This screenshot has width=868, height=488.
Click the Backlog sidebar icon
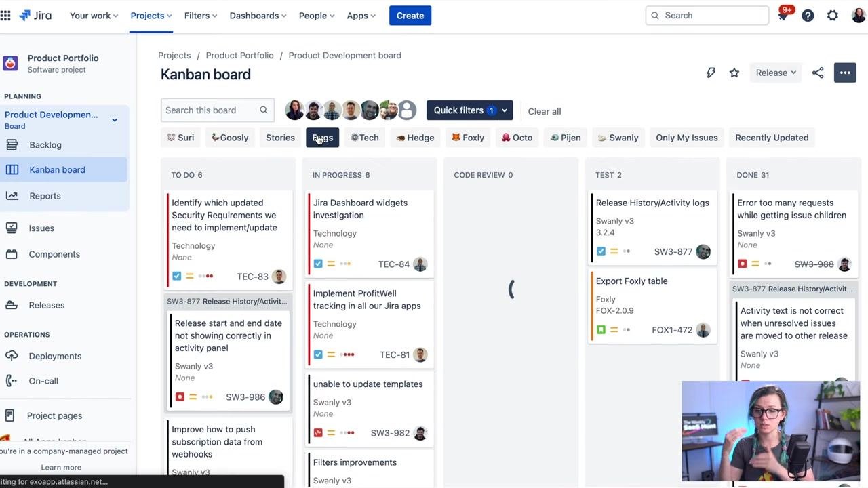tap(12, 145)
